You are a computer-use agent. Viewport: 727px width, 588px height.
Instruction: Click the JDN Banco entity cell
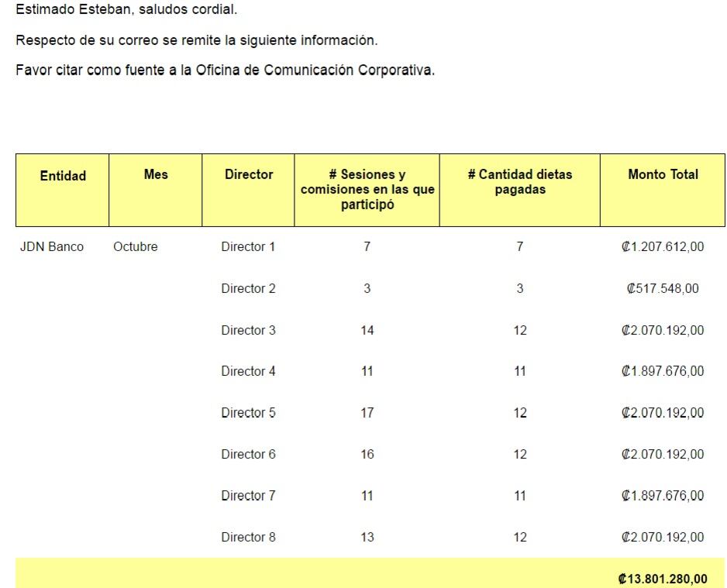coord(52,247)
